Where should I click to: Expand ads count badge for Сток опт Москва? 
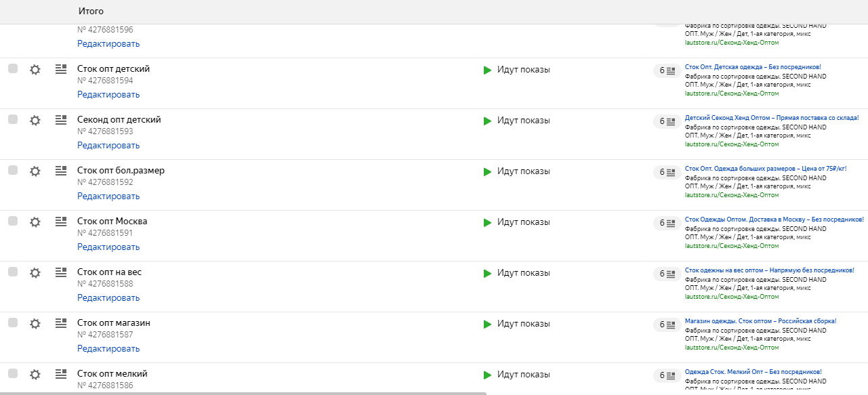667,223
